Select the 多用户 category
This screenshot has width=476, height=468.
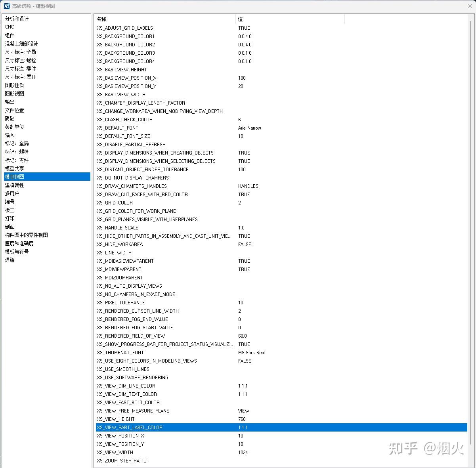[12, 193]
